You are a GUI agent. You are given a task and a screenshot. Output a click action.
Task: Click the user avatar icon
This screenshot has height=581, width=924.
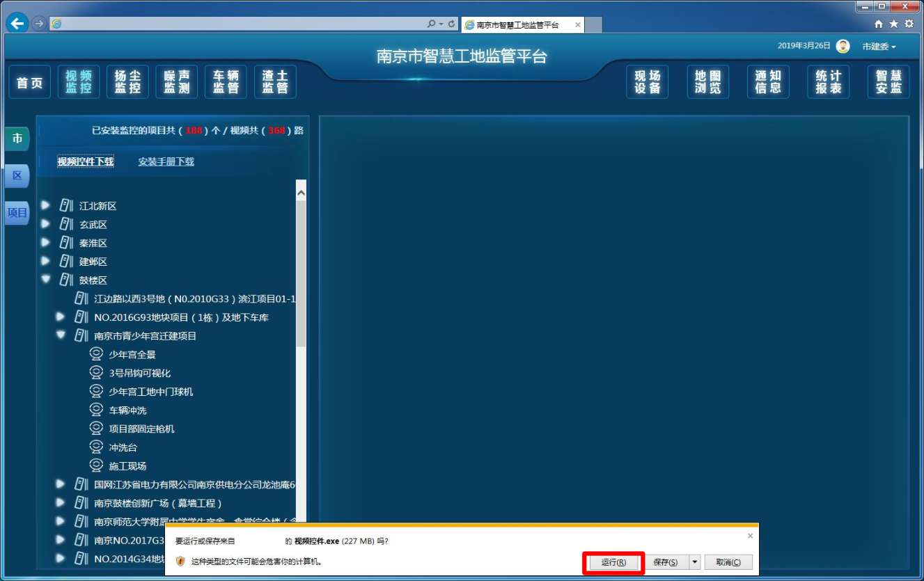click(843, 46)
